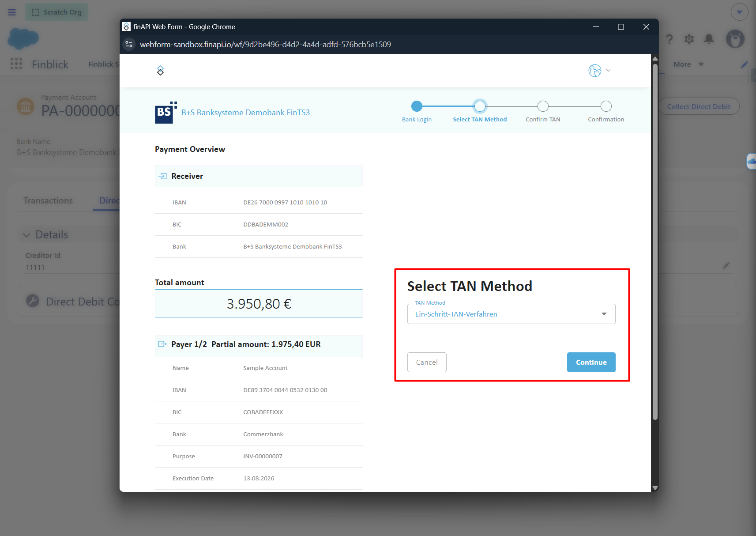Click the B+S Banksysteme logo
Screen dimensions: 756x536
[166, 113]
